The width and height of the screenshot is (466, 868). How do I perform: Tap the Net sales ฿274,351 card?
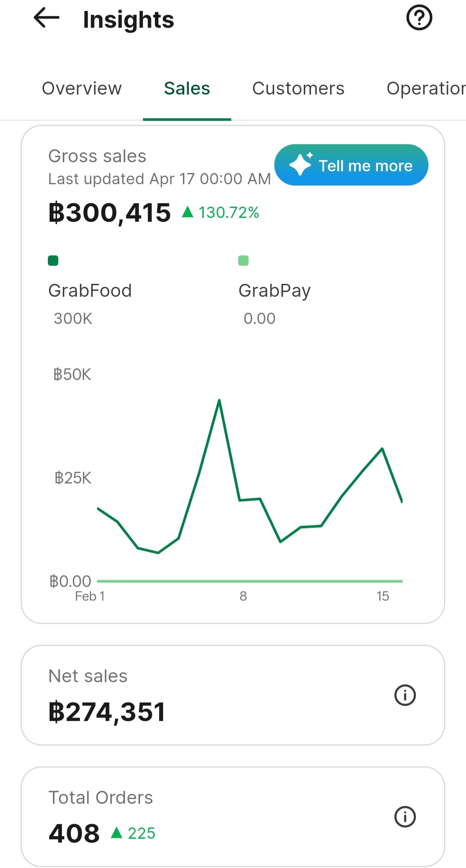(x=233, y=695)
